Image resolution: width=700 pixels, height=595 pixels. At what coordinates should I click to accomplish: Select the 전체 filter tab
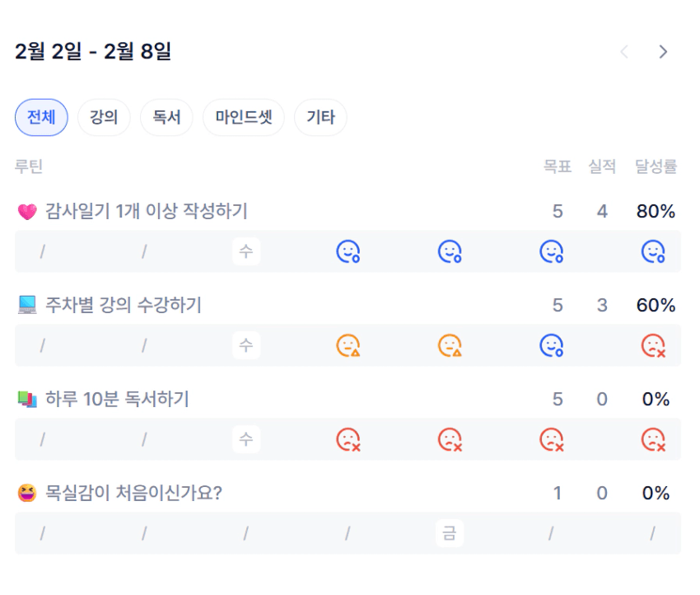pyautogui.click(x=41, y=117)
